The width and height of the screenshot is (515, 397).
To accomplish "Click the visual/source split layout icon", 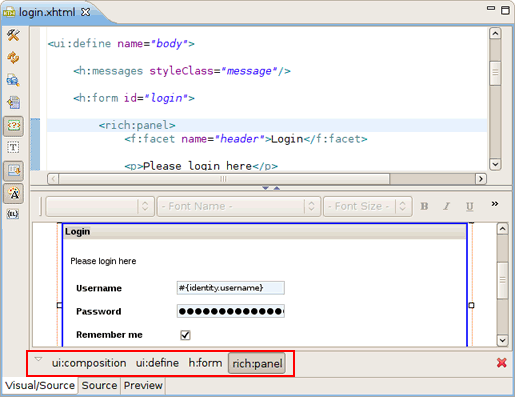I will coord(13,103).
